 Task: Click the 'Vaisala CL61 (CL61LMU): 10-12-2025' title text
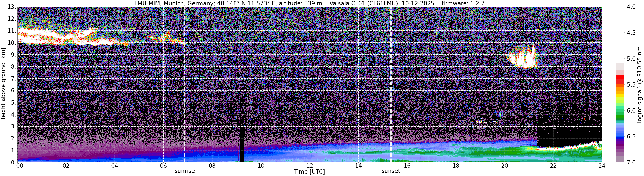[x=382, y=3]
